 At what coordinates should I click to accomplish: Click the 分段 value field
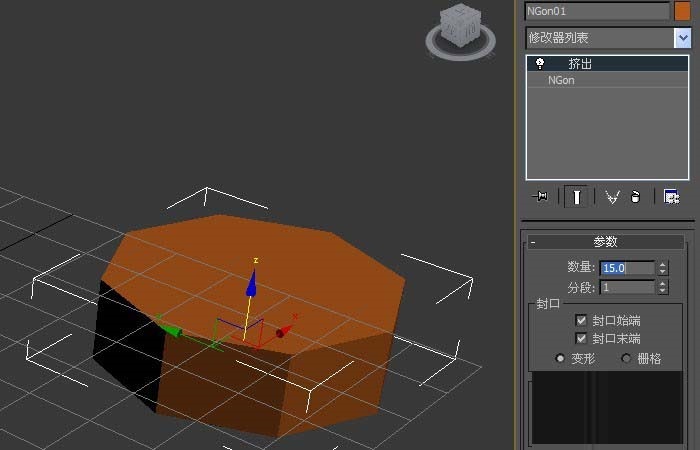click(x=626, y=288)
